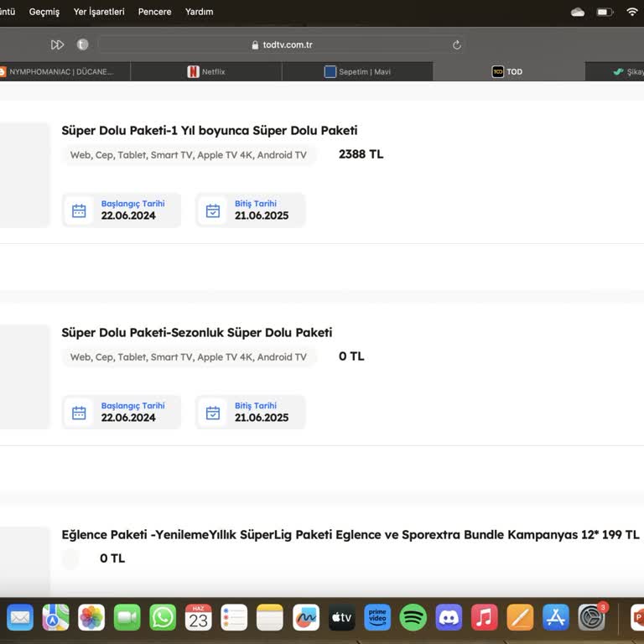Open Discord from the dock
The width and height of the screenshot is (644, 644).
point(449,618)
